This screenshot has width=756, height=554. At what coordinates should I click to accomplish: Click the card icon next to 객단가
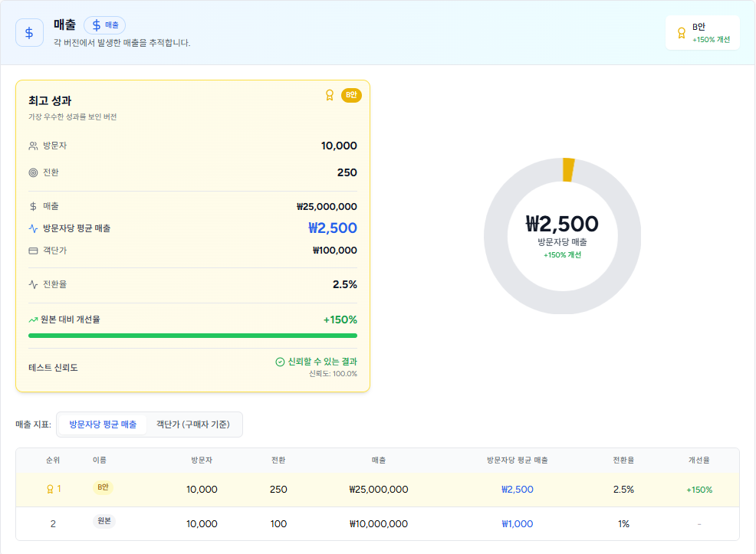coord(33,251)
